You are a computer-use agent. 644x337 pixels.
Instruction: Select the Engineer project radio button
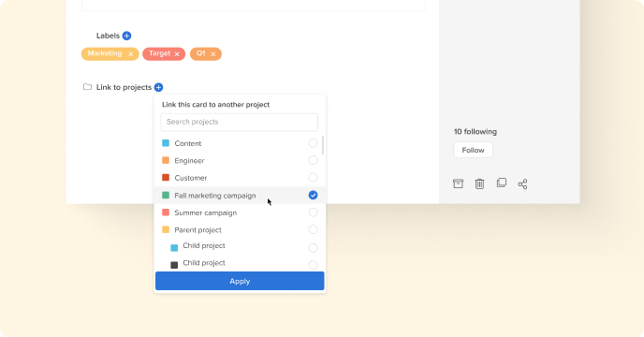point(313,160)
